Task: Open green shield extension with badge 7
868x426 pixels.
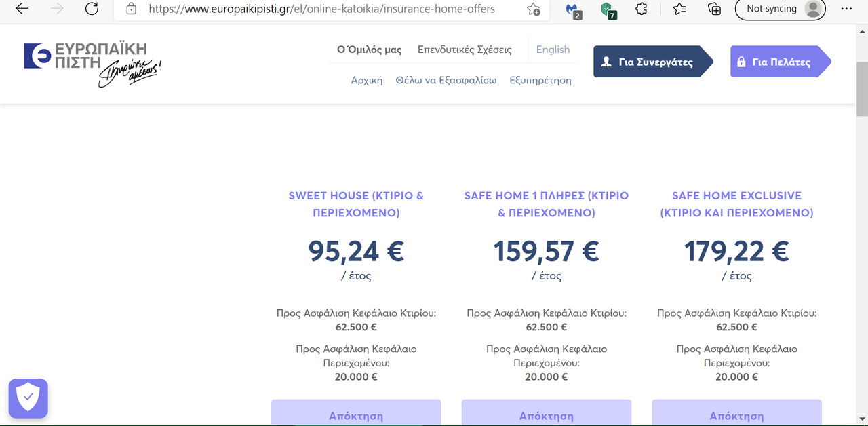Action: [x=608, y=9]
